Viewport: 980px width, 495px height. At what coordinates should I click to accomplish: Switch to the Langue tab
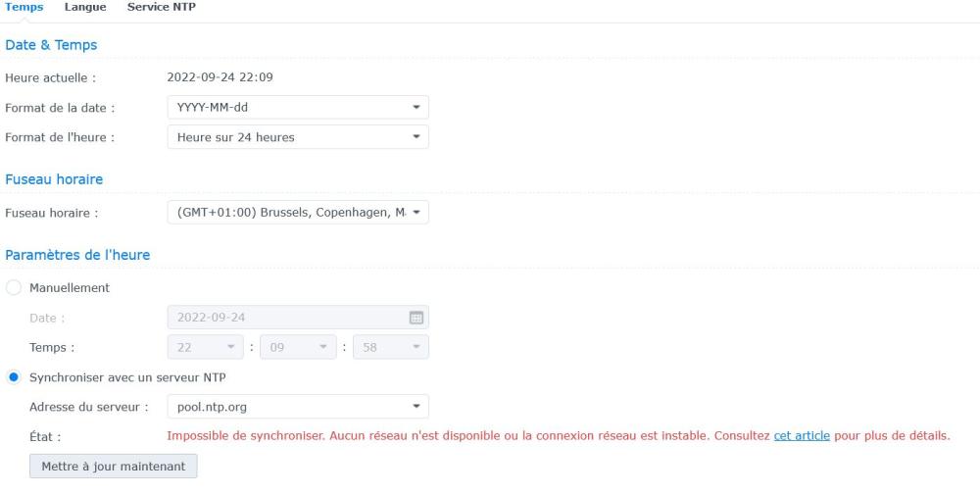point(85,8)
